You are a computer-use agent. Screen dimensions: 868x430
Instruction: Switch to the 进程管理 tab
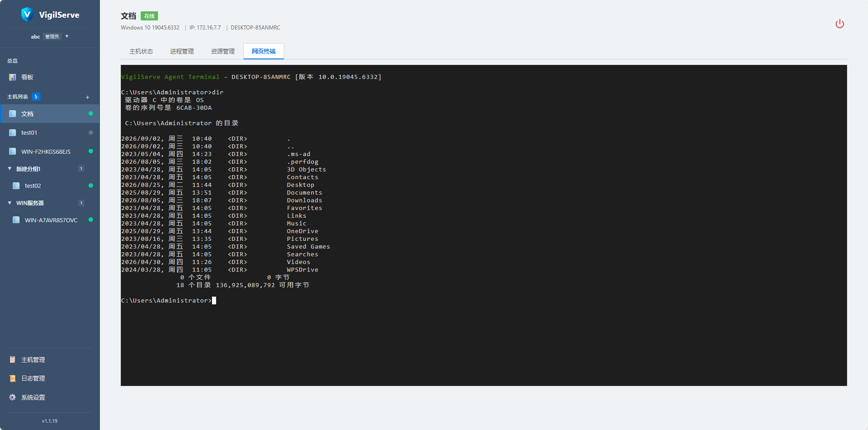(x=182, y=51)
